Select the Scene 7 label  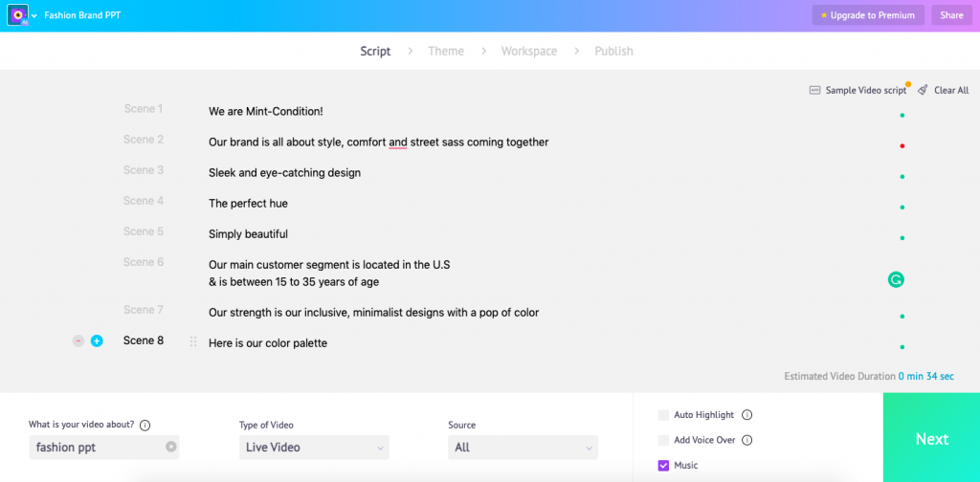coord(144,310)
